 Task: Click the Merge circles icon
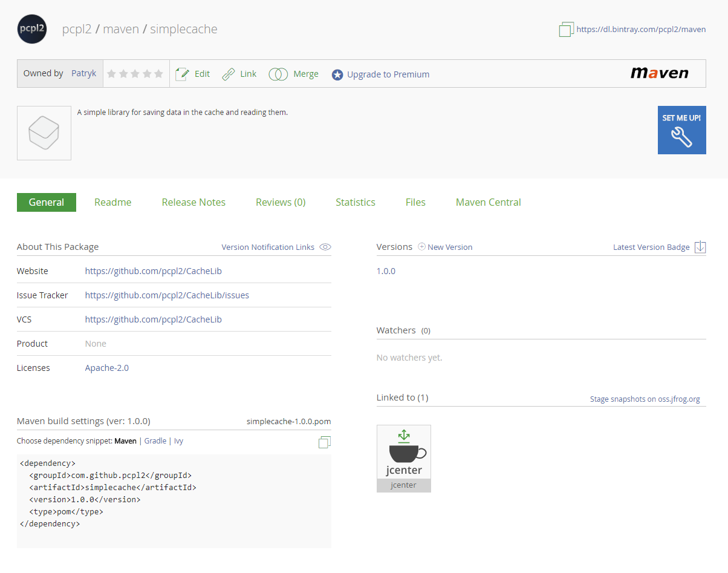point(278,74)
